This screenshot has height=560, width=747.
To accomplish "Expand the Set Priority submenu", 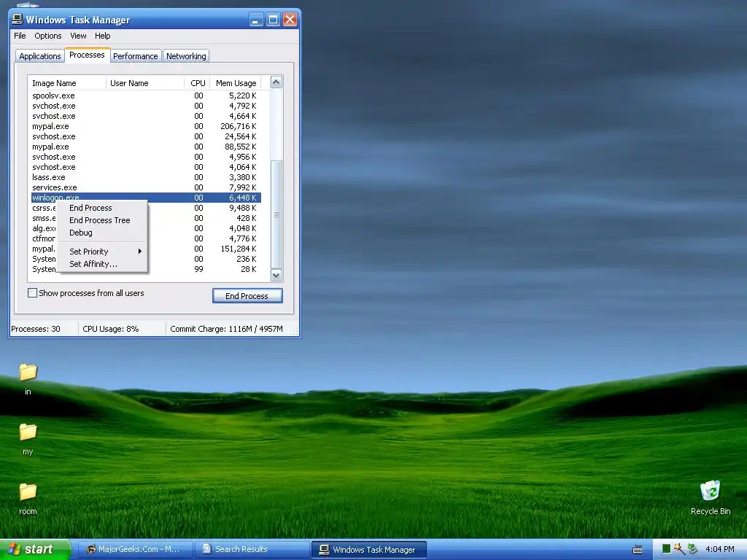I will pyautogui.click(x=102, y=252).
